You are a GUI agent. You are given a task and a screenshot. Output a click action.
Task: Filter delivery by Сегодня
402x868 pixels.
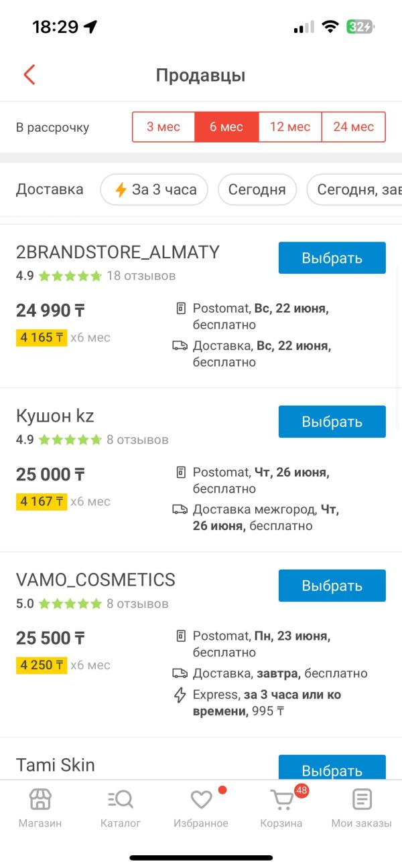(x=257, y=190)
